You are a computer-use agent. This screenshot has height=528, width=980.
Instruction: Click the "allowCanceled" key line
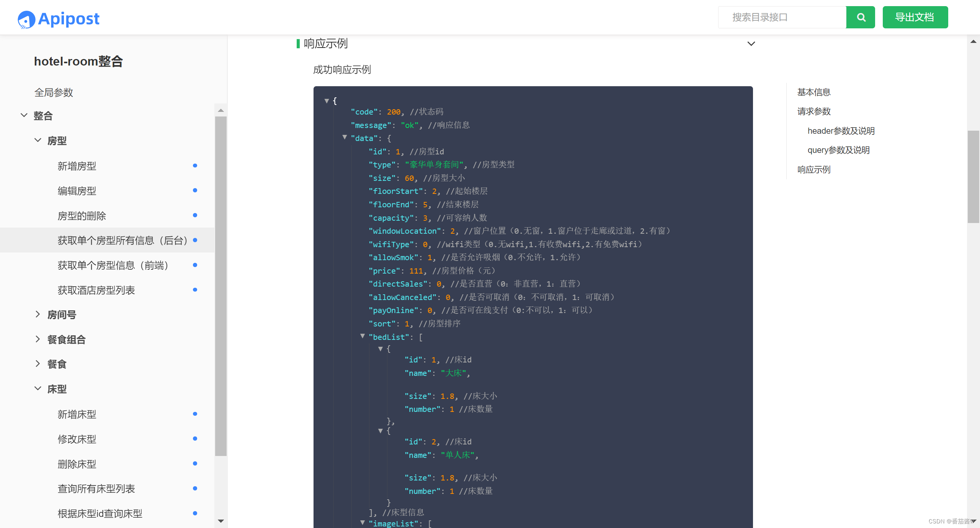(x=492, y=297)
